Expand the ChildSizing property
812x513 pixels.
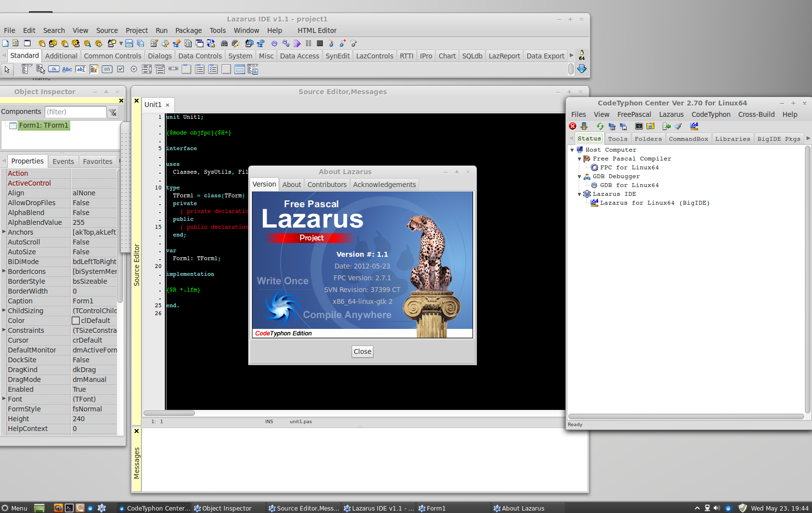(4, 310)
